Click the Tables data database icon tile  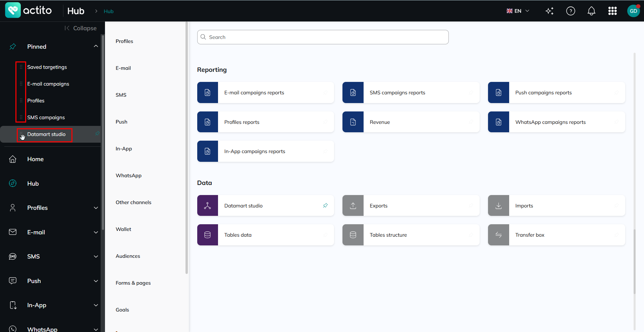click(x=208, y=235)
